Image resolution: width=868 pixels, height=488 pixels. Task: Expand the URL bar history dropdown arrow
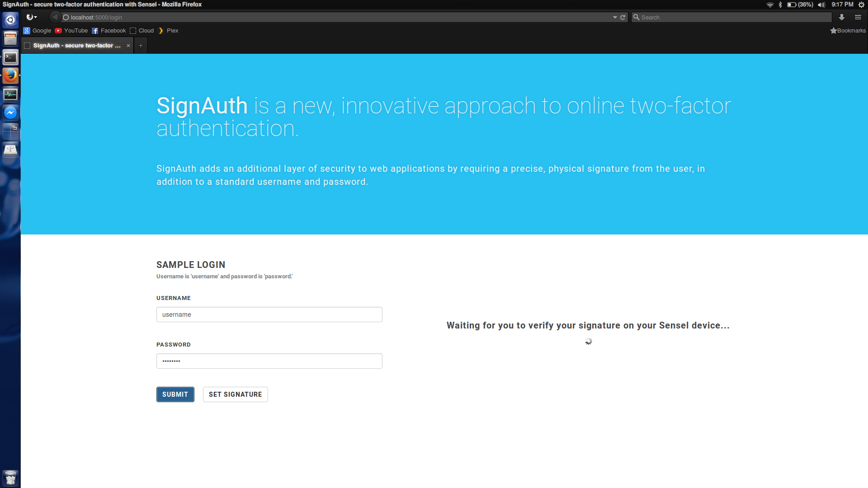tap(615, 17)
